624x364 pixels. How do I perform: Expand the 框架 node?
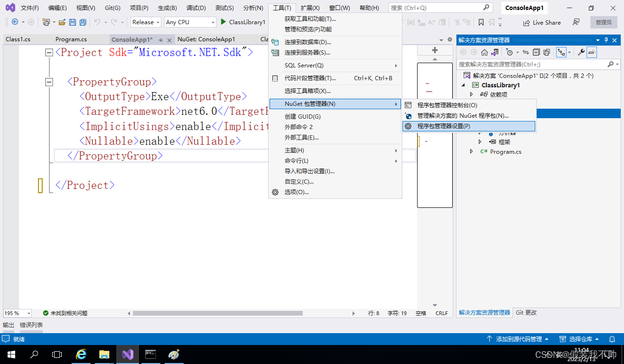click(x=480, y=142)
